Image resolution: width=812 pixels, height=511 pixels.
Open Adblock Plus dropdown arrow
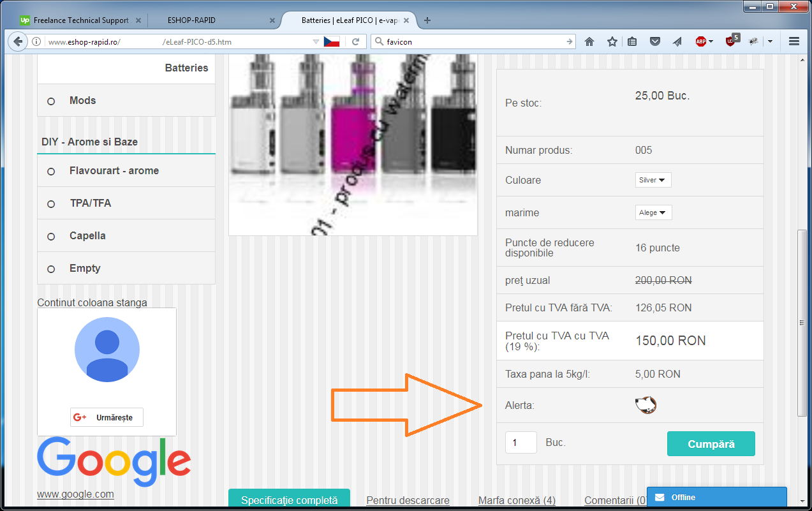pyautogui.click(x=711, y=41)
